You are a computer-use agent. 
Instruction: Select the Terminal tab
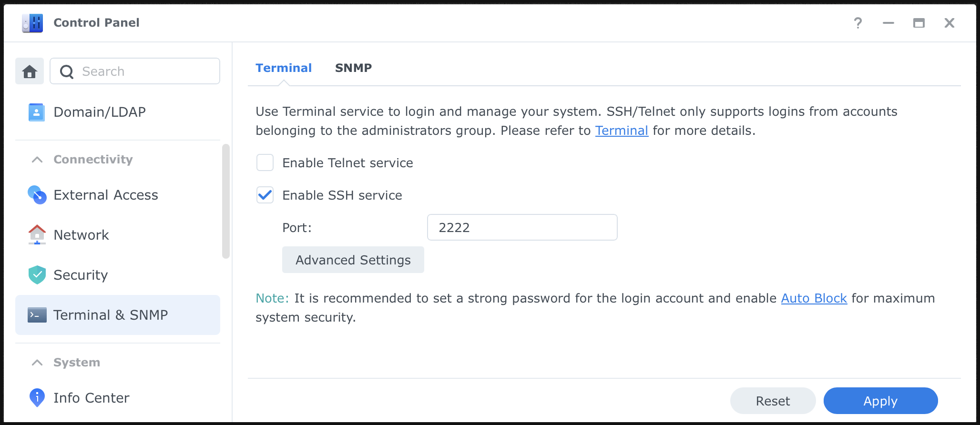tap(284, 68)
